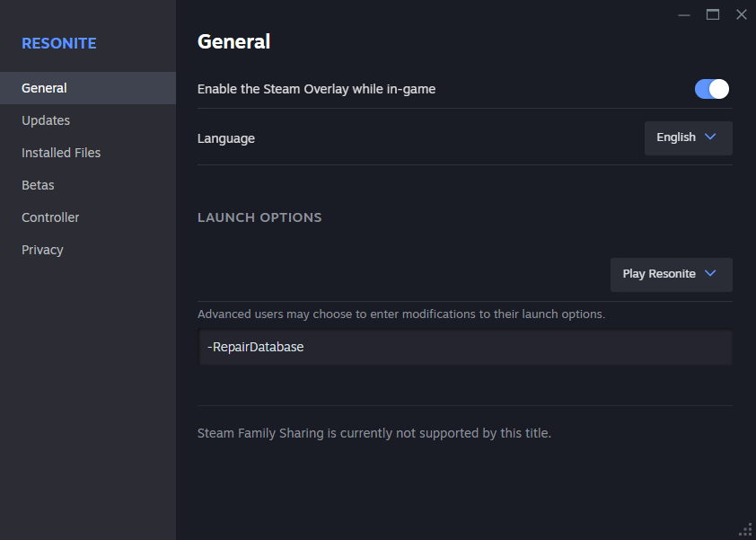Viewport: 756px width, 540px height.
Task: Open the Controller settings section
Action: coord(50,217)
